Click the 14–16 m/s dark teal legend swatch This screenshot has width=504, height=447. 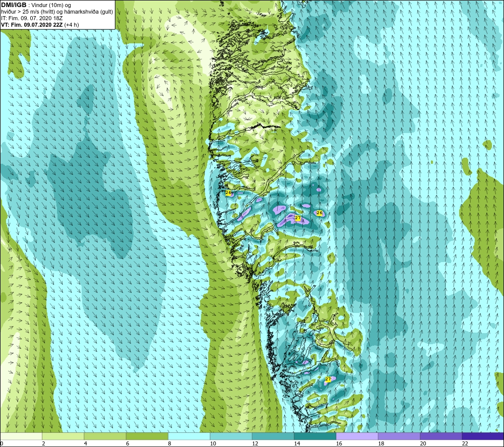point(315,436)
